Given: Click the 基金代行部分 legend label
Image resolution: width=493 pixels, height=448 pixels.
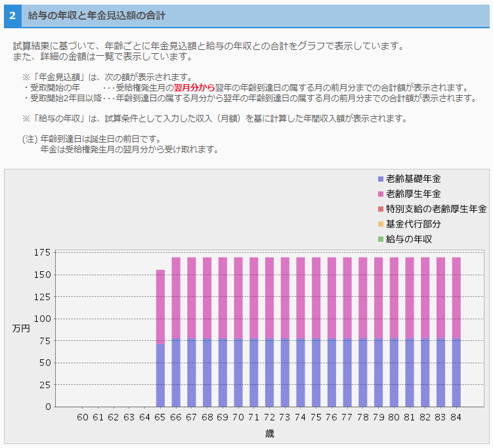Looking at the screenshot, I should click(x=413, y=224).
